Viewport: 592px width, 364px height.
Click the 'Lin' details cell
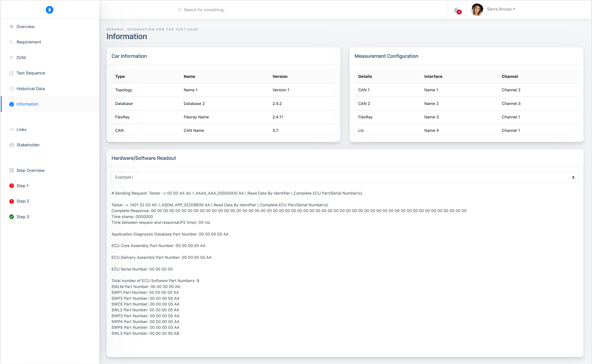[361, 131]
